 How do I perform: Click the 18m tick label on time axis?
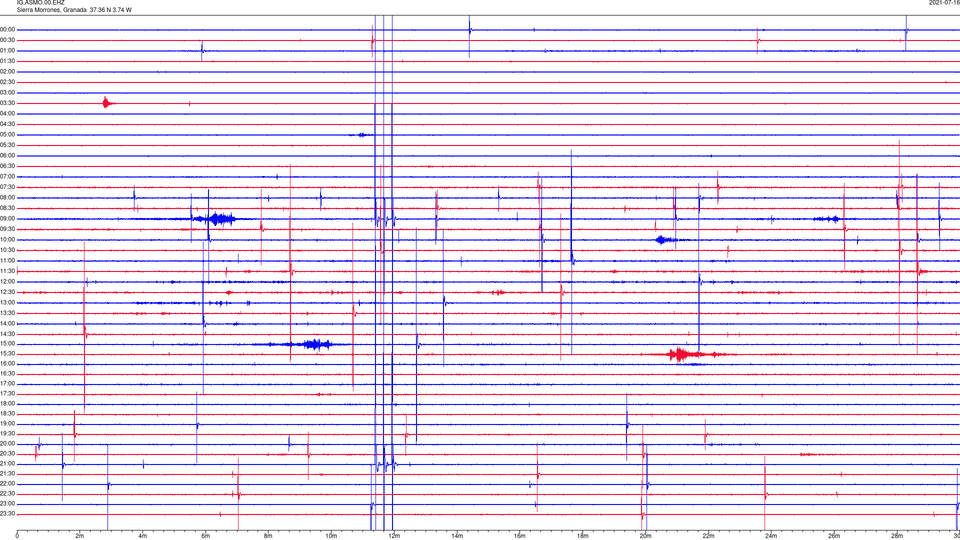click(582, 536)
